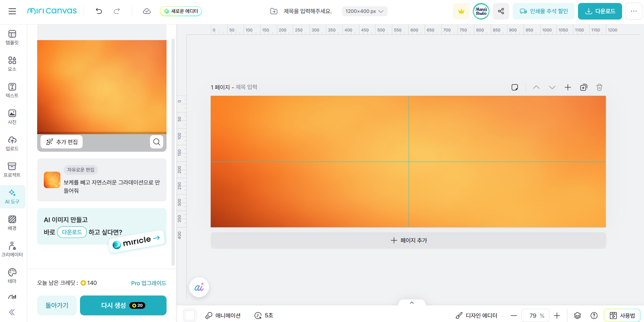Select the 업로드 upload sidebar icon
This screenshot has height=322, width=644.
tap(12, 143)
